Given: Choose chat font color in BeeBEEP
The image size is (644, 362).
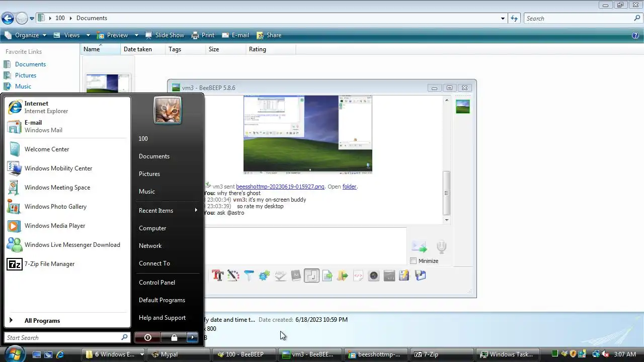Looking at the screenshot, I should click(233, 276).
